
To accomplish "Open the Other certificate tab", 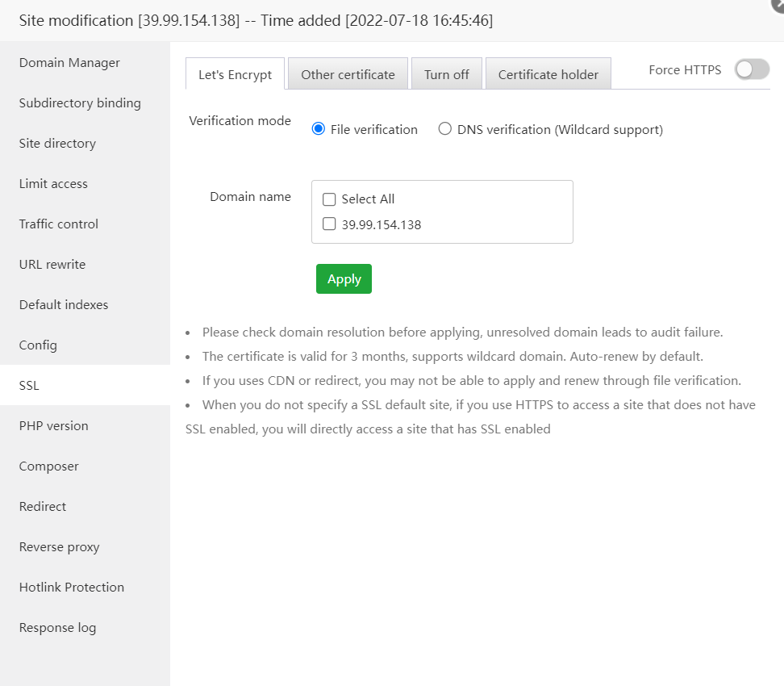I will pyautogui.click(x=348, y=74).
